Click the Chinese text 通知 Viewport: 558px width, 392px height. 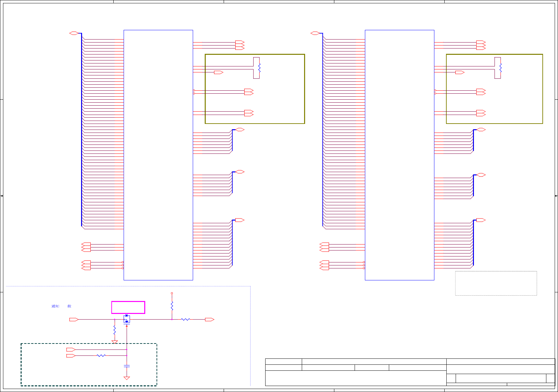click(x=55, y=306)
